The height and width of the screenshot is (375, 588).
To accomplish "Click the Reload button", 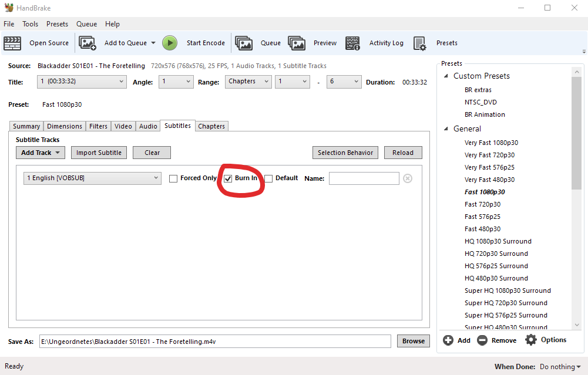I will pyautogui.click(x=403, y=153).
